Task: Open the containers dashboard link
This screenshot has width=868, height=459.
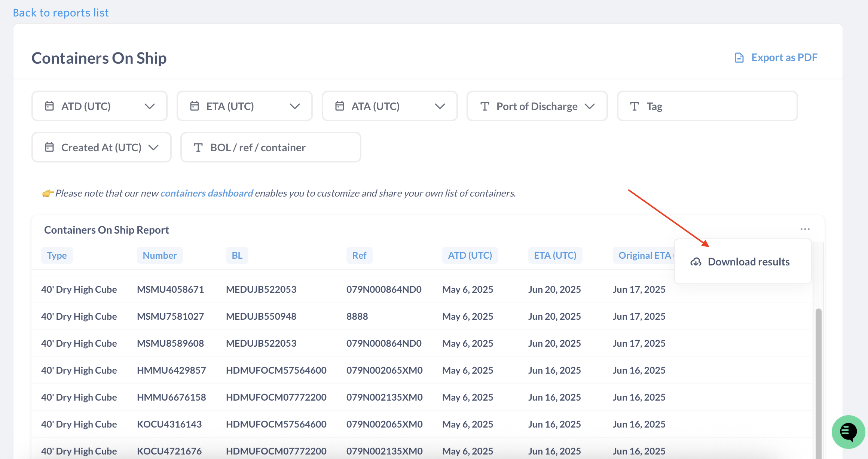Action: (x=207, y=193)
